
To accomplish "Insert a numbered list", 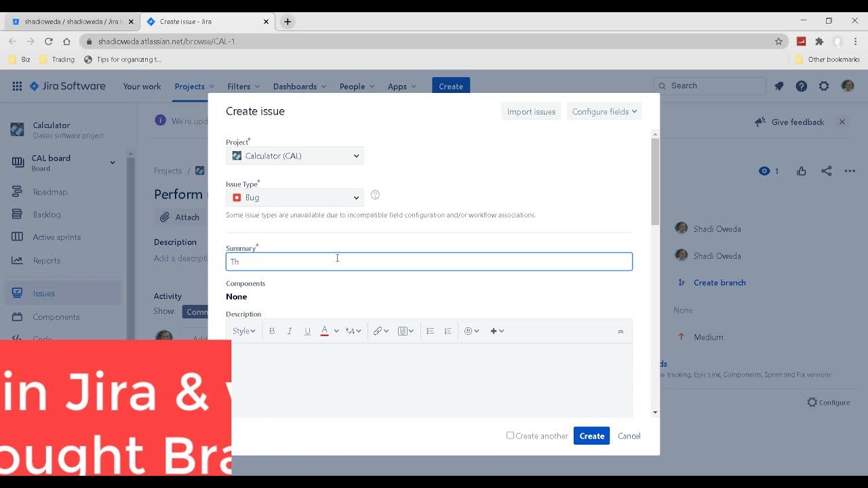I will pyautogui.click(x=448, y=331).
